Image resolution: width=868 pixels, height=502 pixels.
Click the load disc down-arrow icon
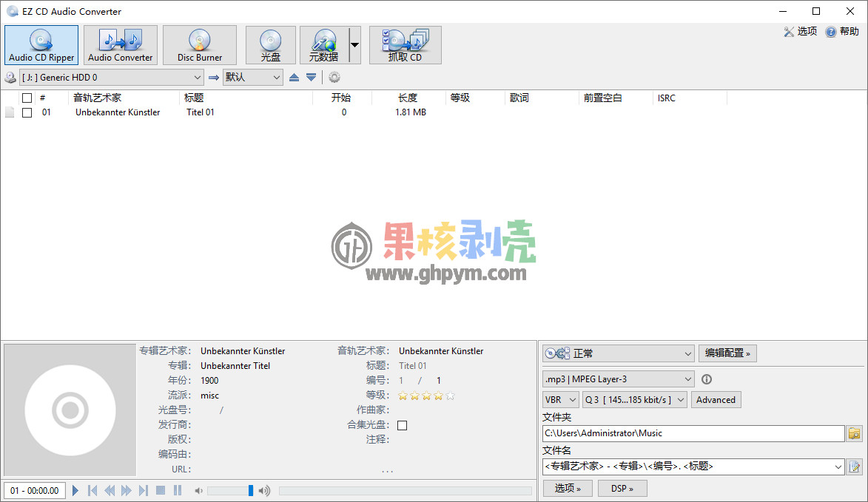(311, 78)
